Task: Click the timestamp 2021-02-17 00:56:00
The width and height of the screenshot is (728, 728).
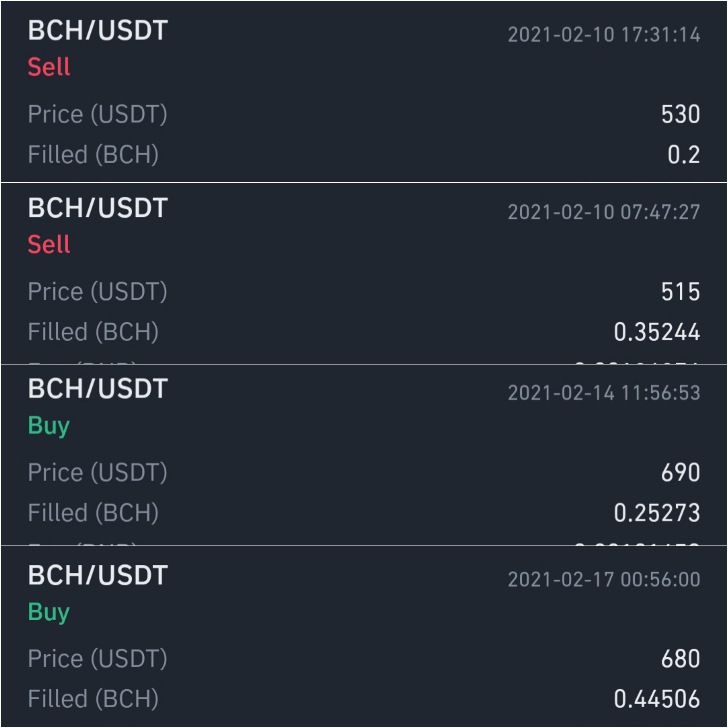Action: (604, 579)
